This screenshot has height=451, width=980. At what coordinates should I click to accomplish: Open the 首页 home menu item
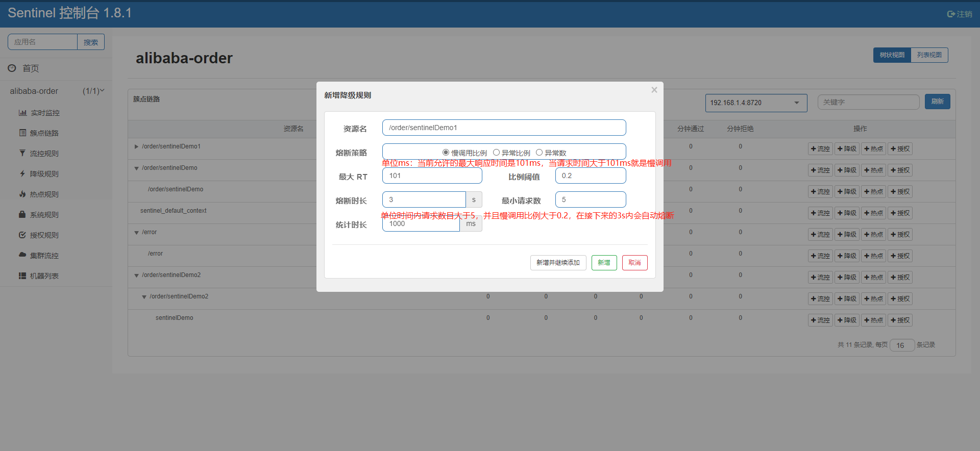31,68
